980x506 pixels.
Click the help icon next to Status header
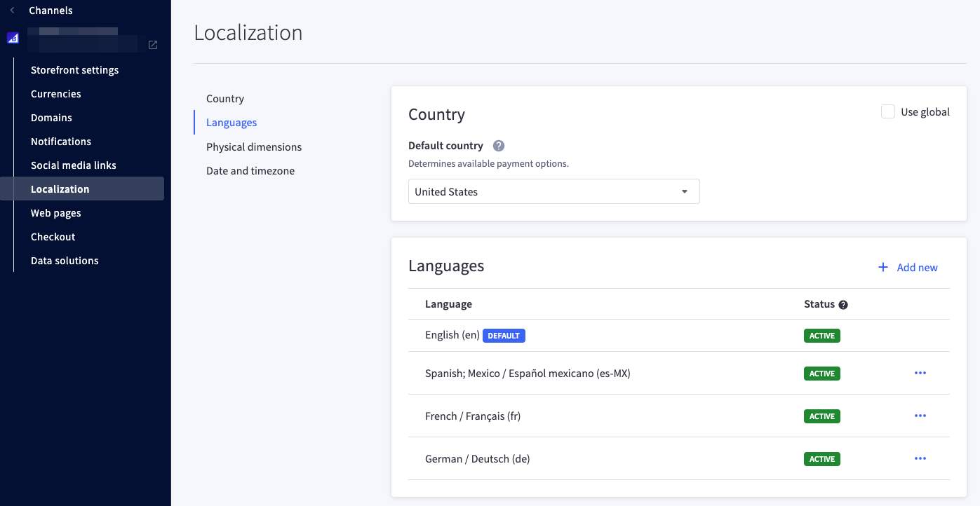(x=843, y=304)
